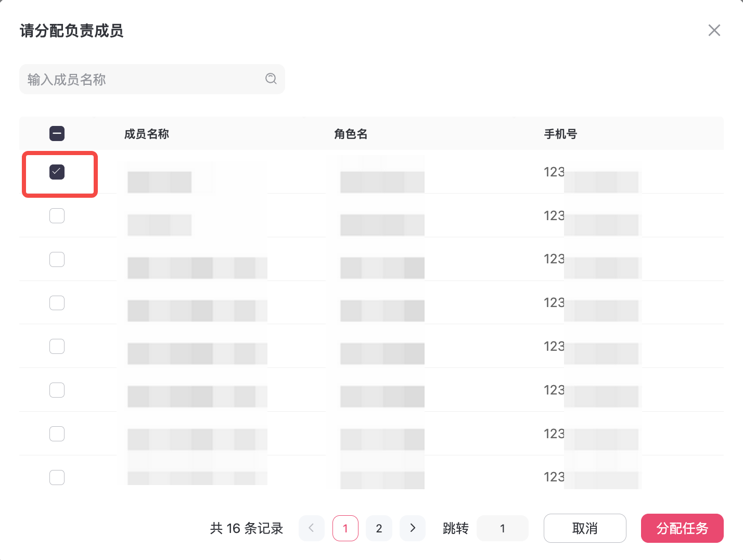Select page 1 in pagination
This screenshot has height=560, width=743.
pyautogui.click(x=345, y=528)
